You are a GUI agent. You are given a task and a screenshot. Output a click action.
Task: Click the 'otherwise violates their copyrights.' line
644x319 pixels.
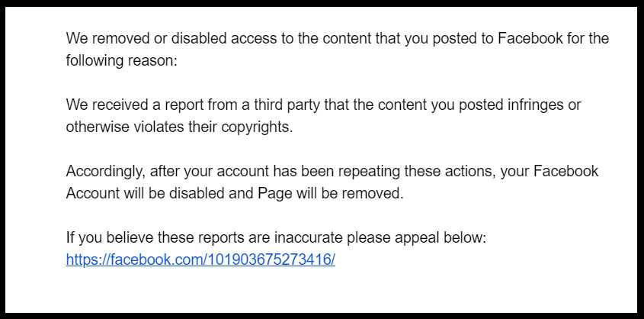coord(180,127)
